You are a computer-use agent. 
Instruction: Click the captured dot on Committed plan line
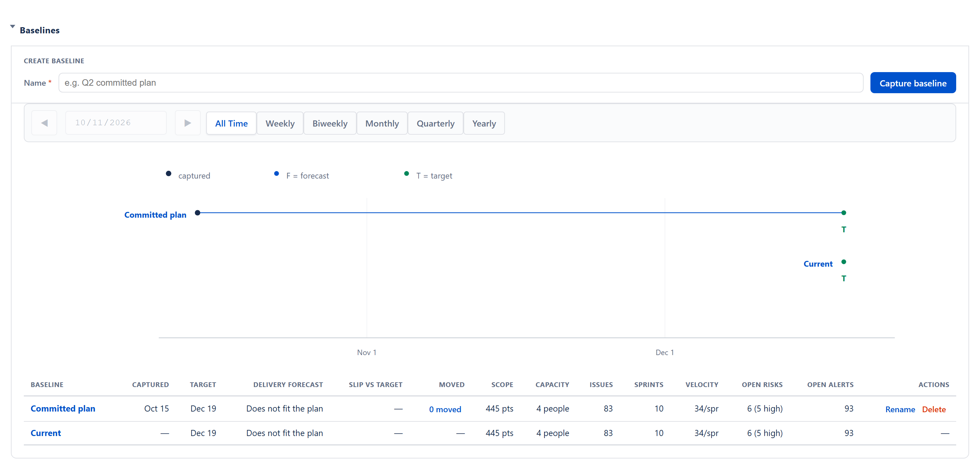pyautogui.click(x=197, y=213)
